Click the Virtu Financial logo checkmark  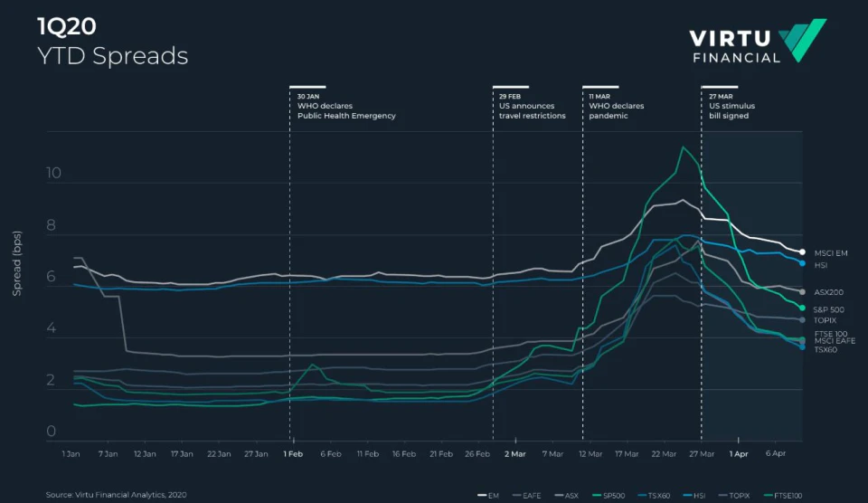(803, 40)
